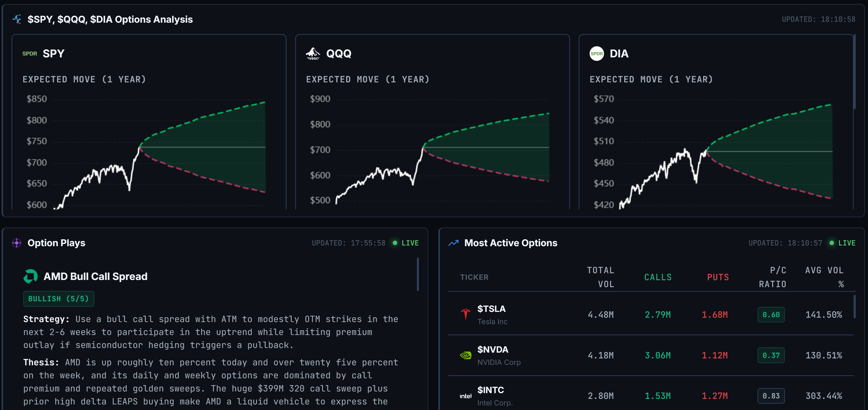This screenshot has width=868, height=410.
Task: Open the $TSLA ticker link
Action: [x=491, y=309]
